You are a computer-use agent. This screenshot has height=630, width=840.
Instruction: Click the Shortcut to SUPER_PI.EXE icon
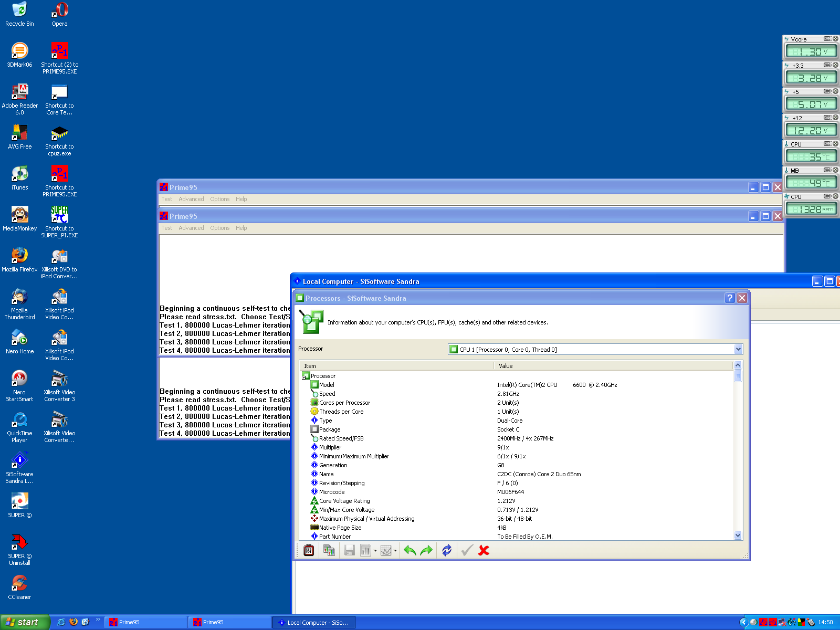(x=59, y=222)
